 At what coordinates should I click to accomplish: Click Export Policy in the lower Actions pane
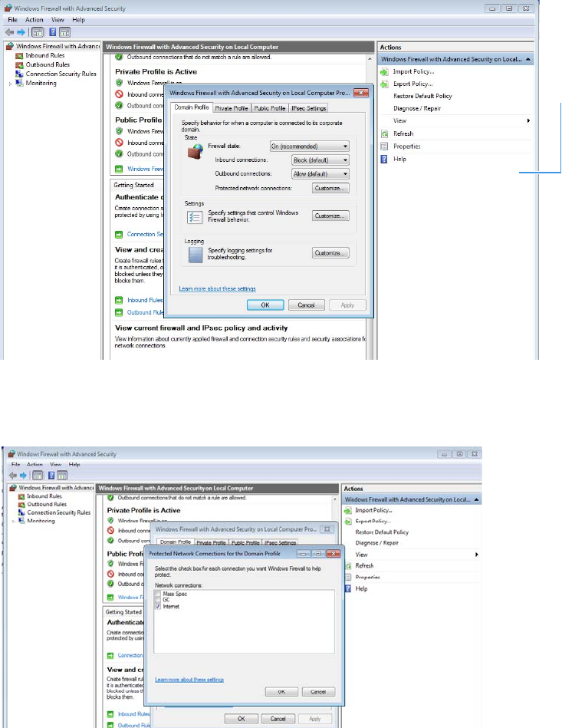click(x=373, y=521)
